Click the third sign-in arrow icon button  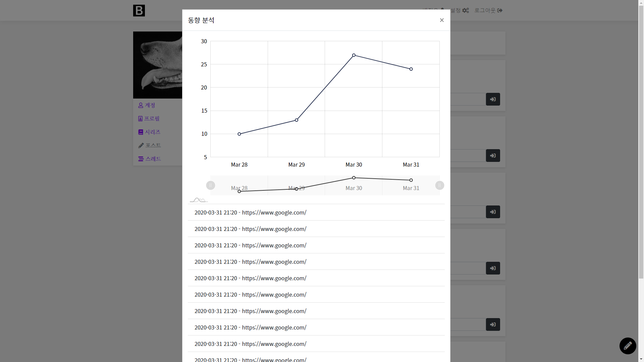(x=493, y=212)
